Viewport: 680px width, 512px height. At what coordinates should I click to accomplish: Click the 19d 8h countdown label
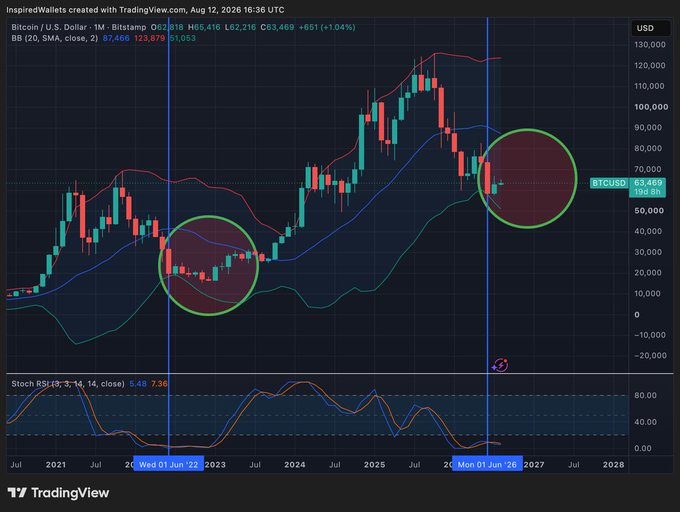[x=647, y=192]
